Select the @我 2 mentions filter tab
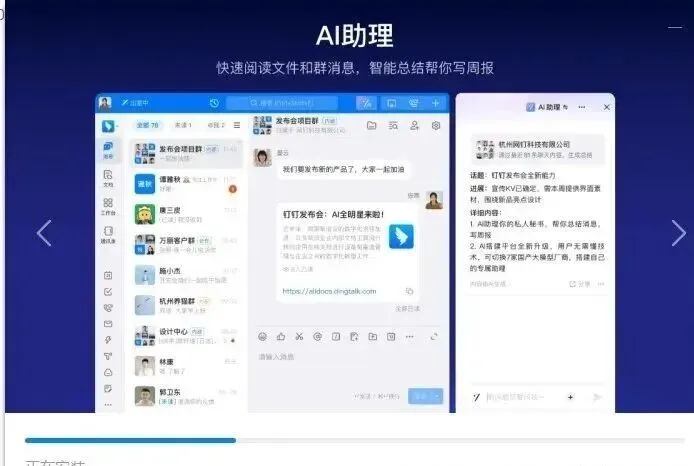The image size is (694, 466). pos(216,125)
